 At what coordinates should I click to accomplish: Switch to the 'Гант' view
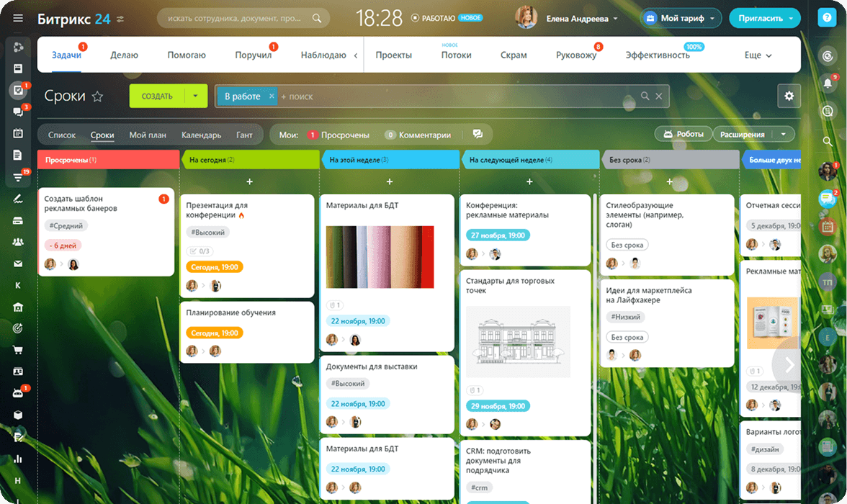click(244, 135)
